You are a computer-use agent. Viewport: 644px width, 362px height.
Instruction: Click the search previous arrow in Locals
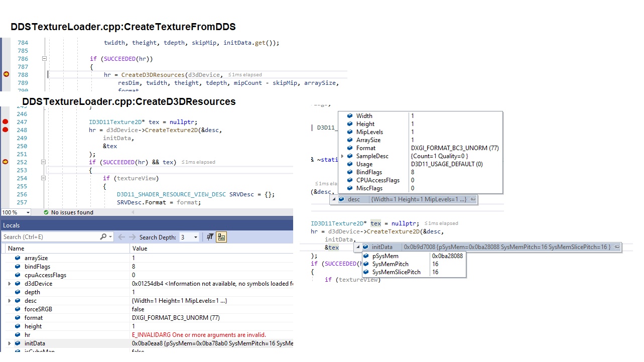tap(121, 236)
